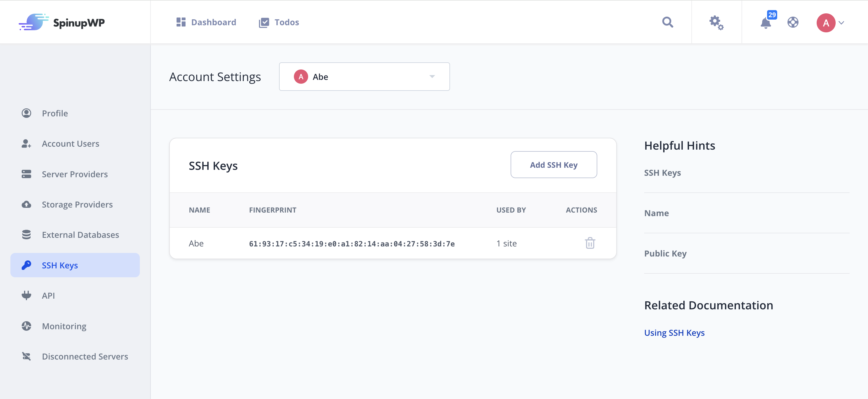Click the settings gear icon

click(717, 23)
